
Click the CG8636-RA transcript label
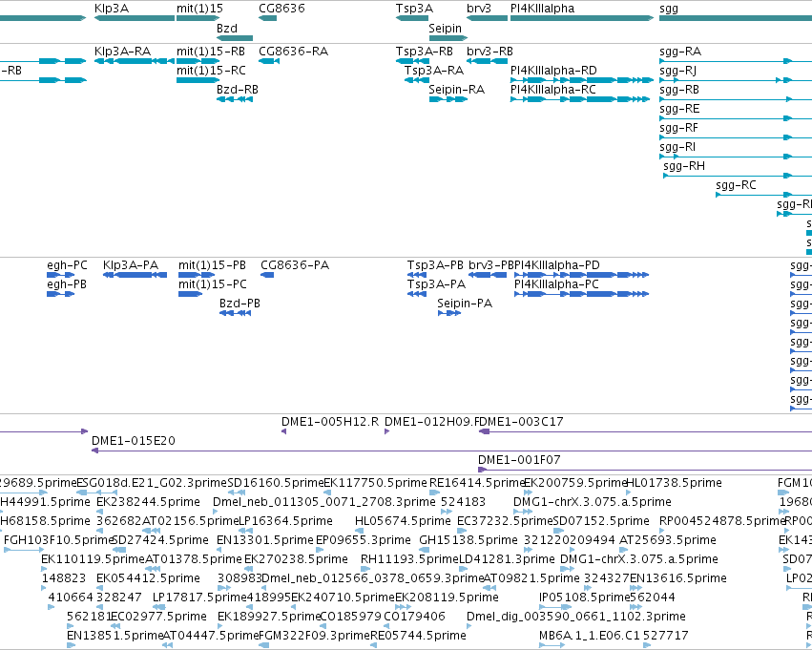coord(294,52)
